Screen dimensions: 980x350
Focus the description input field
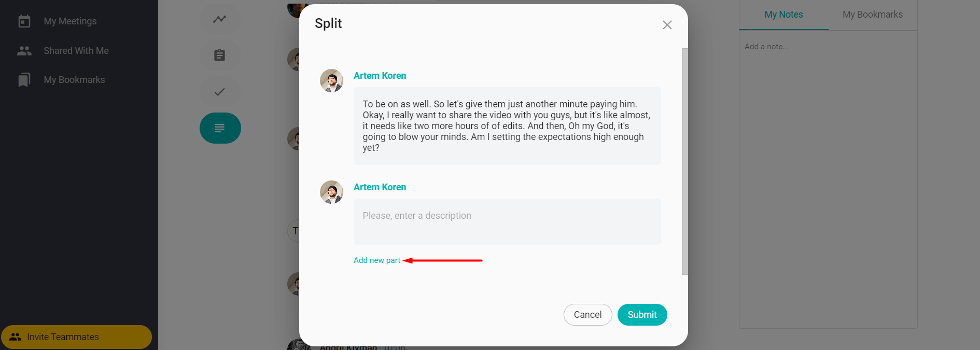pos(507,221)
